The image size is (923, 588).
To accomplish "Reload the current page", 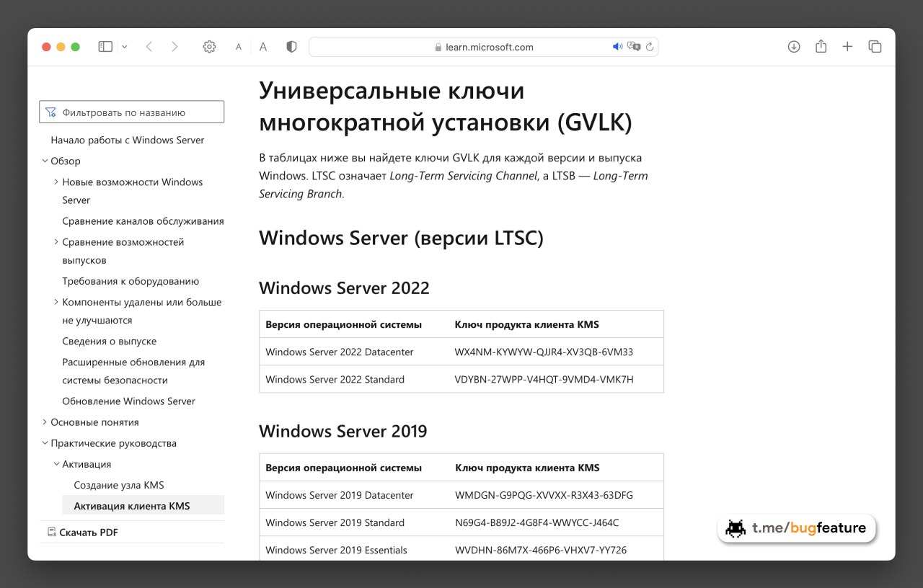I will click(650, 47).
